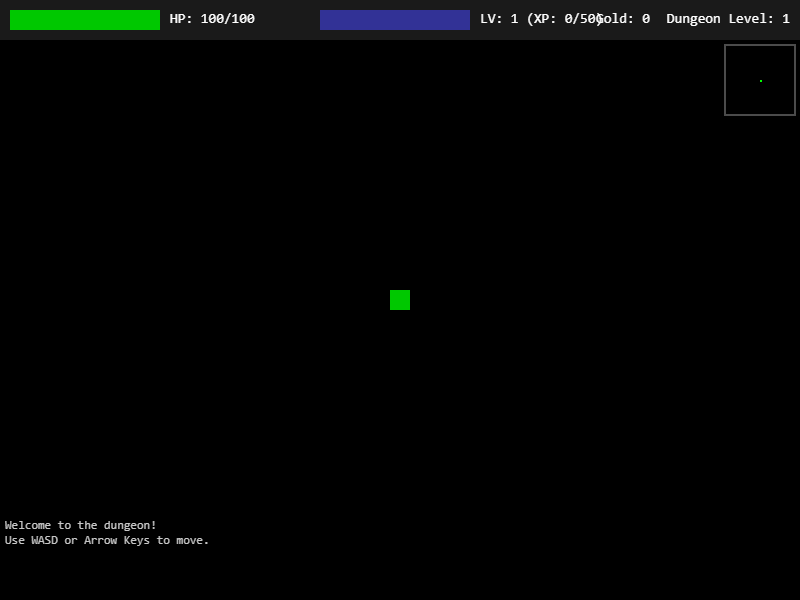Image resolution: width=800 pixels, height=600 pixels.
Task: Click the green HP health bar
Action: [x=85, y=20]
